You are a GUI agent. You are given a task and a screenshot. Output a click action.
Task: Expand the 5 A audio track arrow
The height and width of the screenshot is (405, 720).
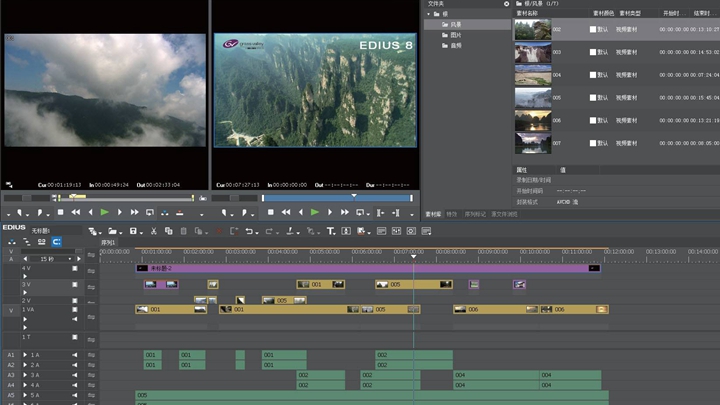click(25, 395)
